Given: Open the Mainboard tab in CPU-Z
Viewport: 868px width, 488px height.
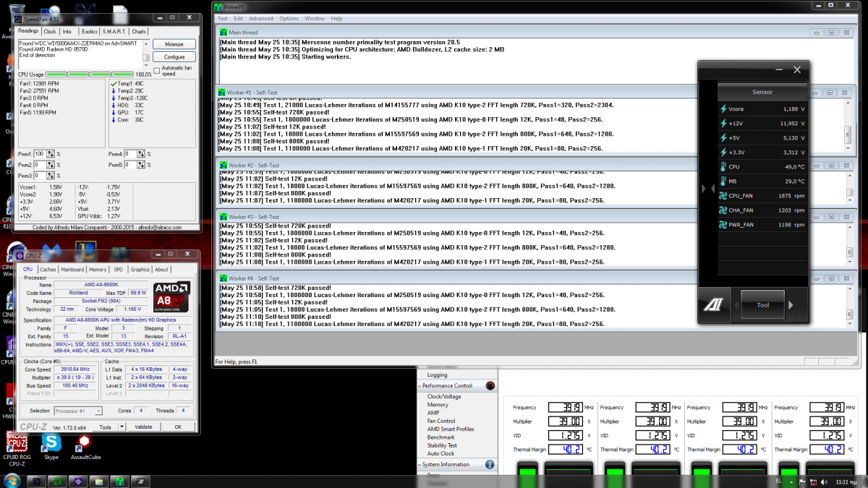Looking at the screenshot, I should (72, 270).
